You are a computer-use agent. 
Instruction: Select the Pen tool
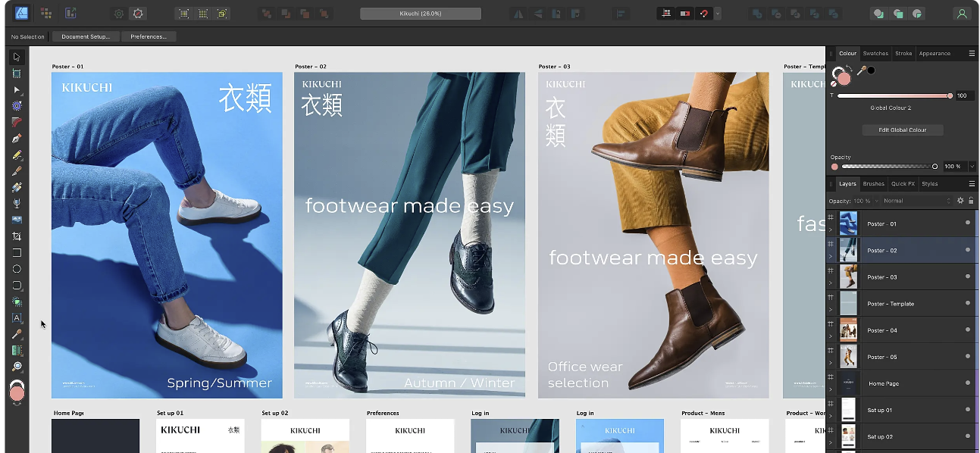click(17, 139)
